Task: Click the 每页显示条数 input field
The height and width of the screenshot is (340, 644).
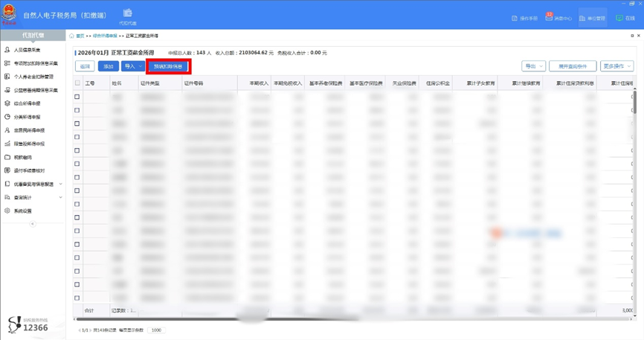Action: pyautogui.click(x=156, y=330)
